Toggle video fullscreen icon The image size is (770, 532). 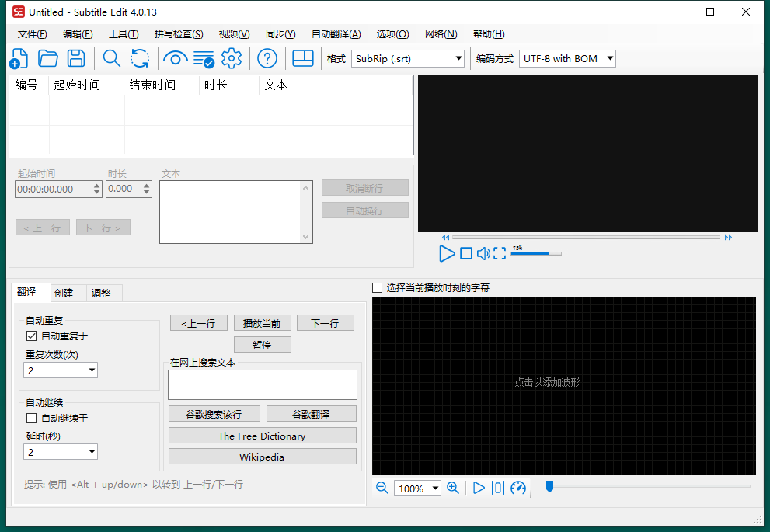pos(500,253)
